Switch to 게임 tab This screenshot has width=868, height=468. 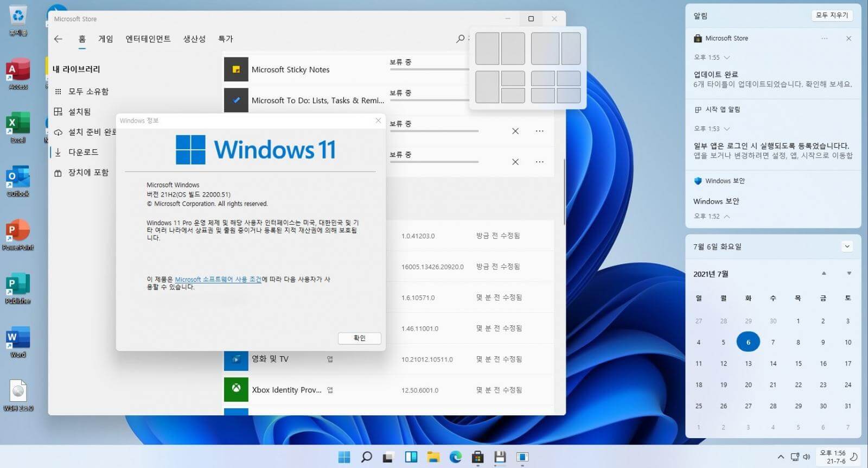coord(105,39)
